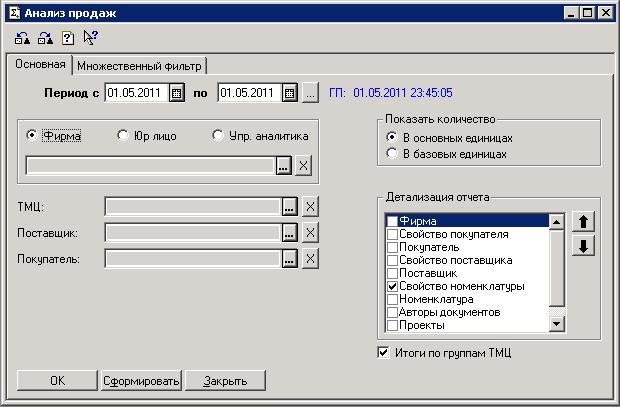Open the Покупатель selection ellipsis button

[290, 259]
